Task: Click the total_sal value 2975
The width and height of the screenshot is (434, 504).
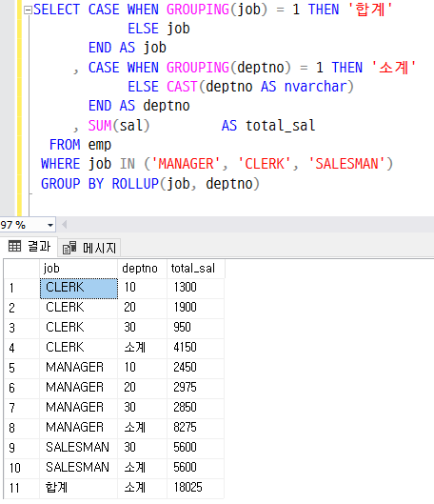Action: 195,388
